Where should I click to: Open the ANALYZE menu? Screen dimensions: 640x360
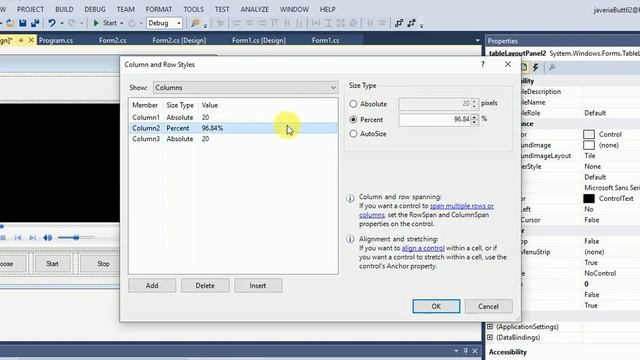255,9
